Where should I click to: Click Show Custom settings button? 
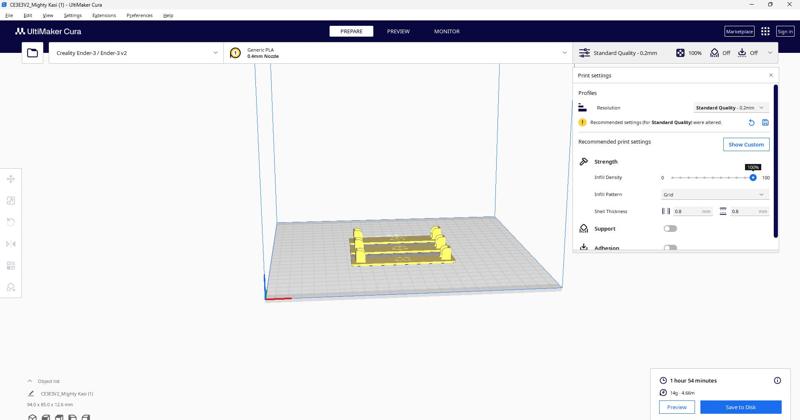point(746,144)
